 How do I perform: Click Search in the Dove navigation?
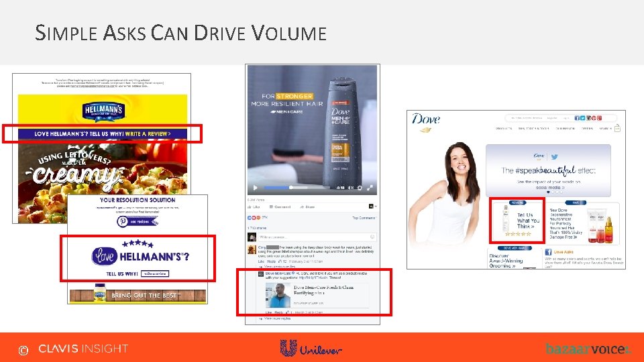[x=606, y=129]
